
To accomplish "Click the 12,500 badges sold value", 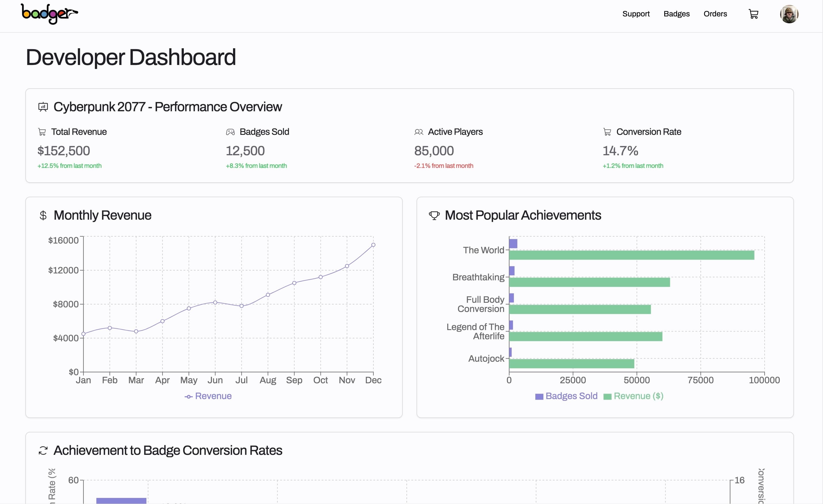I will pyautogui.click(x=245, y=151).
